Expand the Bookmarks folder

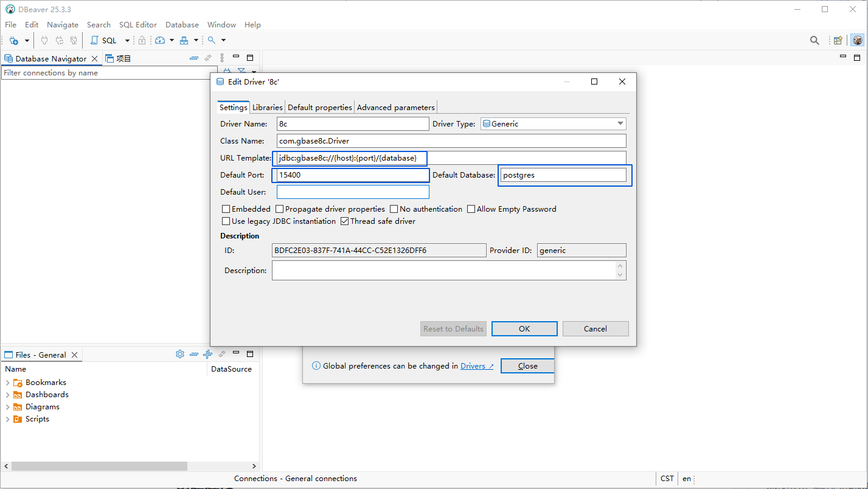[x=7, y=383]
